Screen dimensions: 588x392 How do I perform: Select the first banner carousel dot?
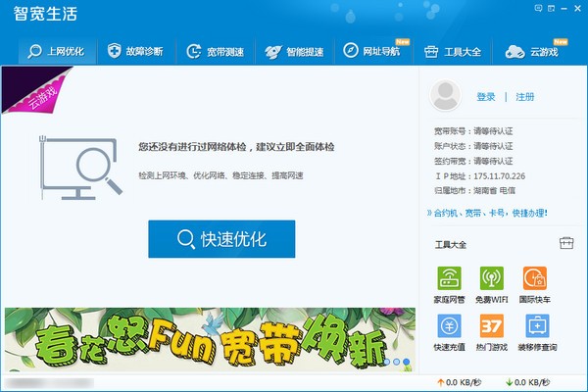[x=387, y=362]
